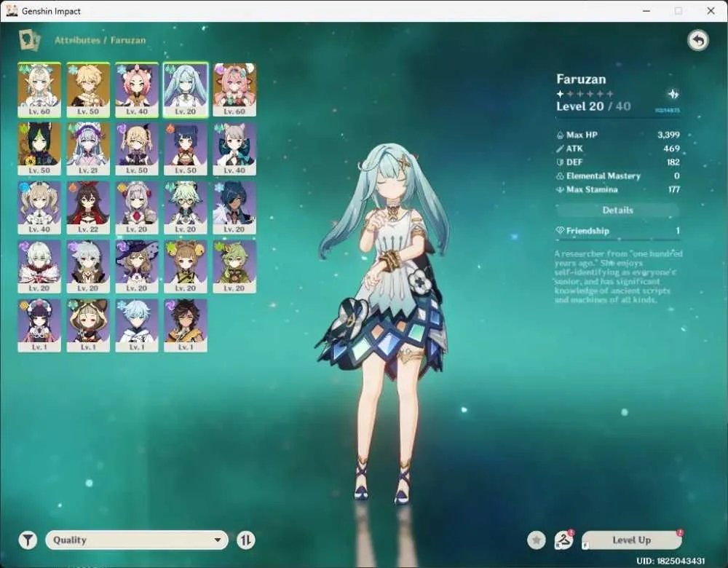Open the character archive cards icon
Image resolution: width=728 pixels, height=568 pixels.
click(29, 40)
